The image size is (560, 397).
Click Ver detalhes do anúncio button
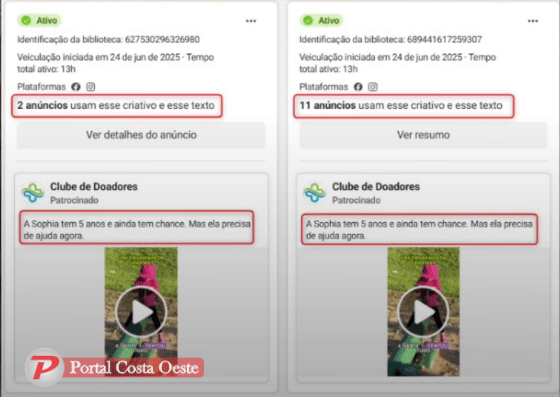141,135
